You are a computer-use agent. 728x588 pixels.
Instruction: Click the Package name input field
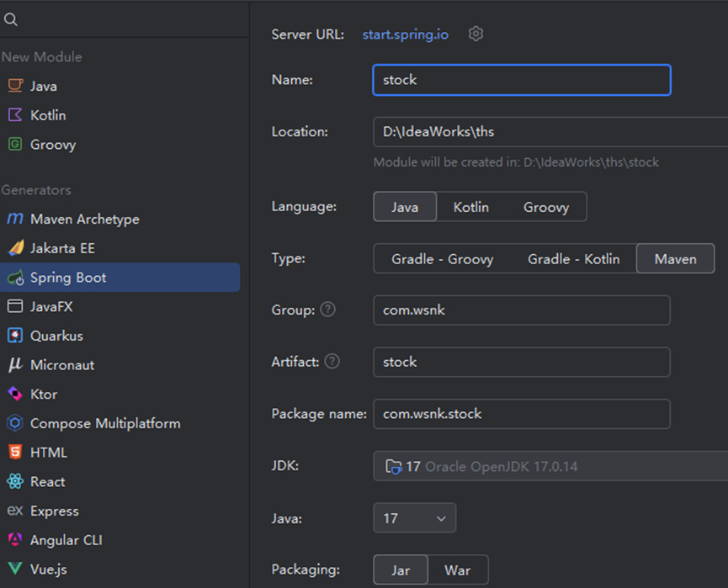pos(521,414)
